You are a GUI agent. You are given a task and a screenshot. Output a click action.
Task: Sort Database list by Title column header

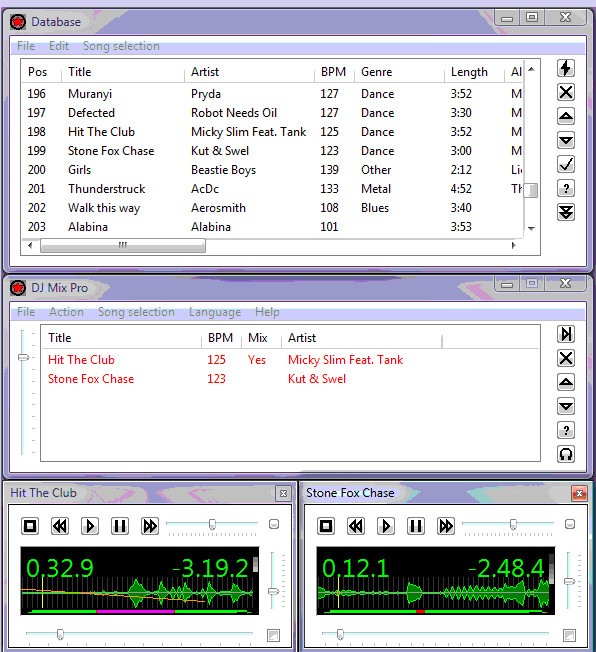pos(123,72)
